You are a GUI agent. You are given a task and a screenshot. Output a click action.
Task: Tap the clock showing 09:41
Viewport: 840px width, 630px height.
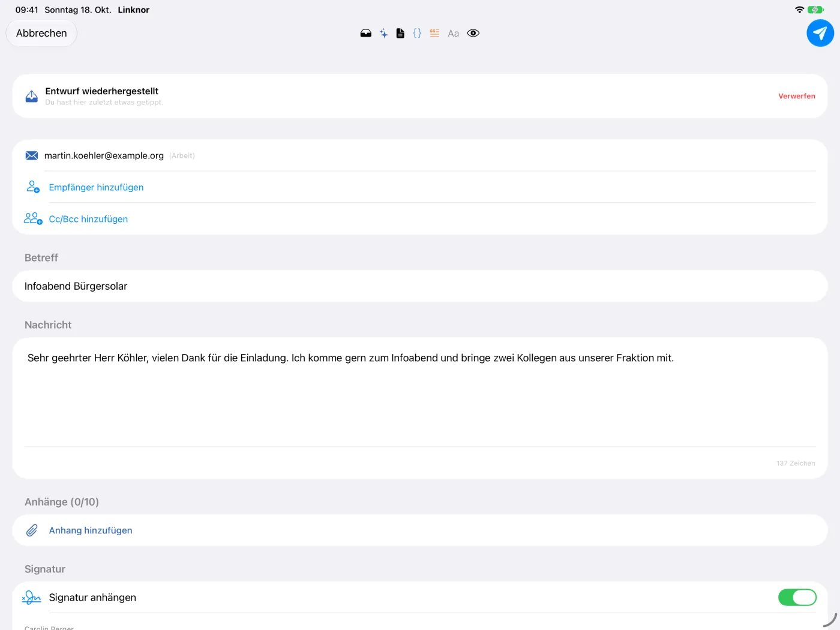point(26,10)
